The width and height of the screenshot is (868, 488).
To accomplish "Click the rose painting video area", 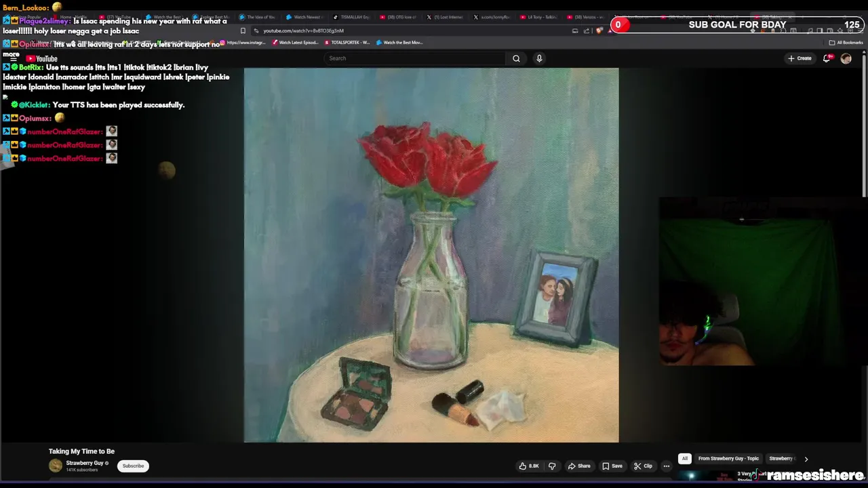I will click(431, 255).
